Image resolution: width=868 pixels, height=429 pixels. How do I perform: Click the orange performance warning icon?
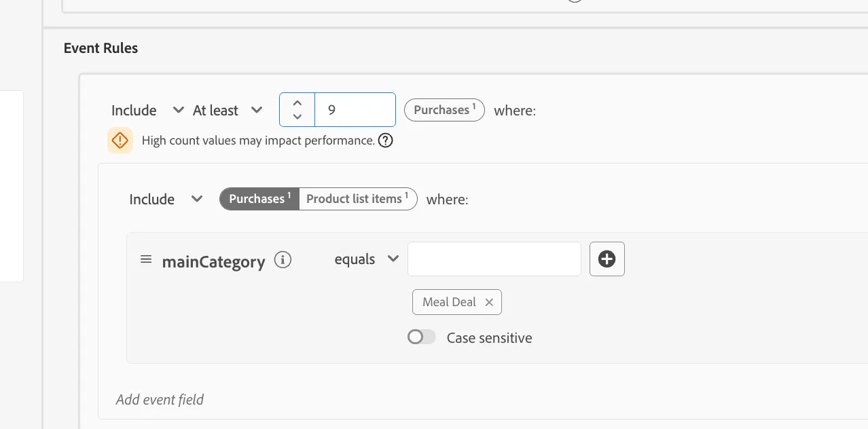120,141
